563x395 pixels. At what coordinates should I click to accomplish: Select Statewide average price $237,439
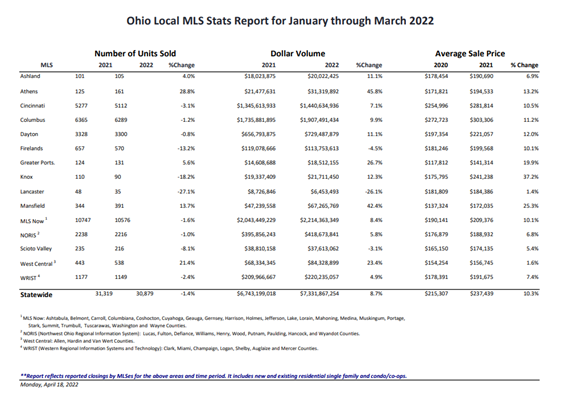(x=481, y=294)
